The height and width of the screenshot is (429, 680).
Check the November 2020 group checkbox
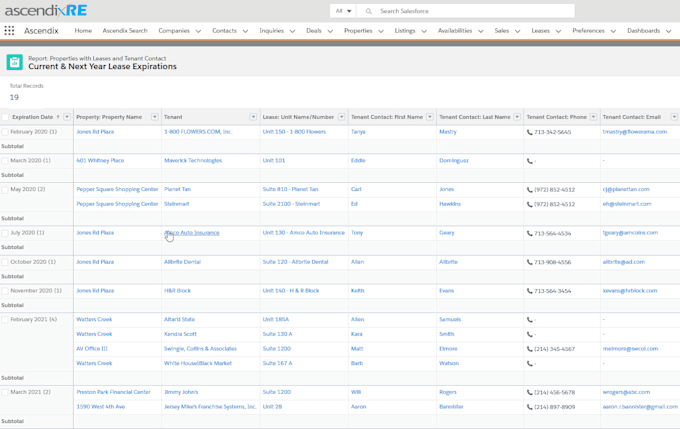5,291
